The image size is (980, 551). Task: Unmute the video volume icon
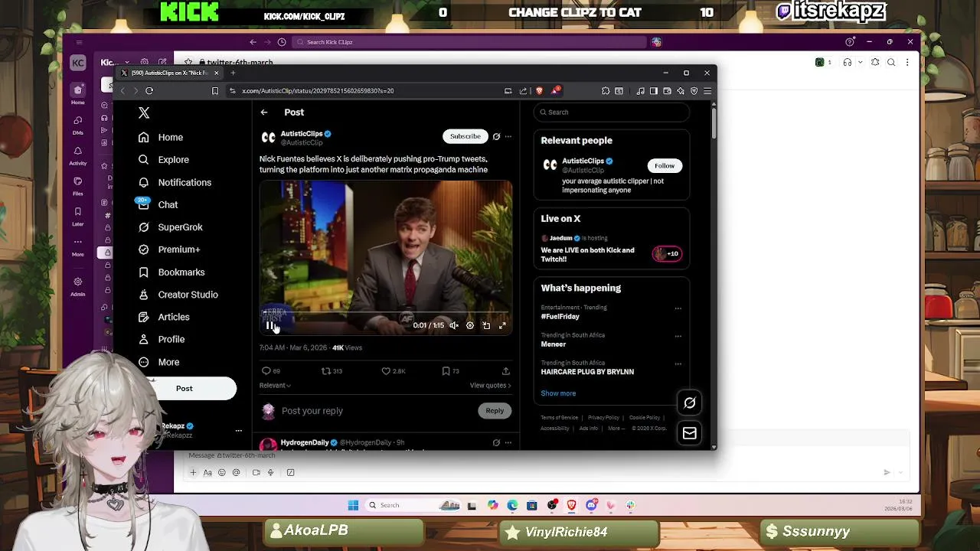[453, 325]
